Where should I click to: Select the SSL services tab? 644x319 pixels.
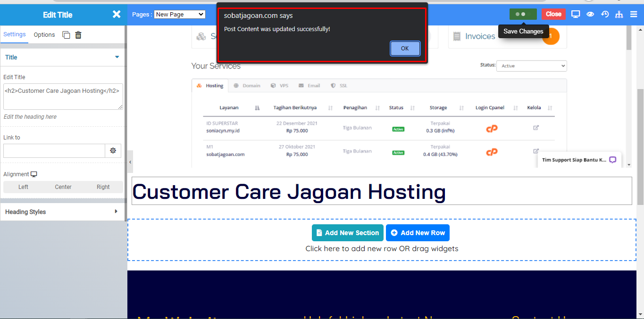pyautogui.click(x=339, y=86)
